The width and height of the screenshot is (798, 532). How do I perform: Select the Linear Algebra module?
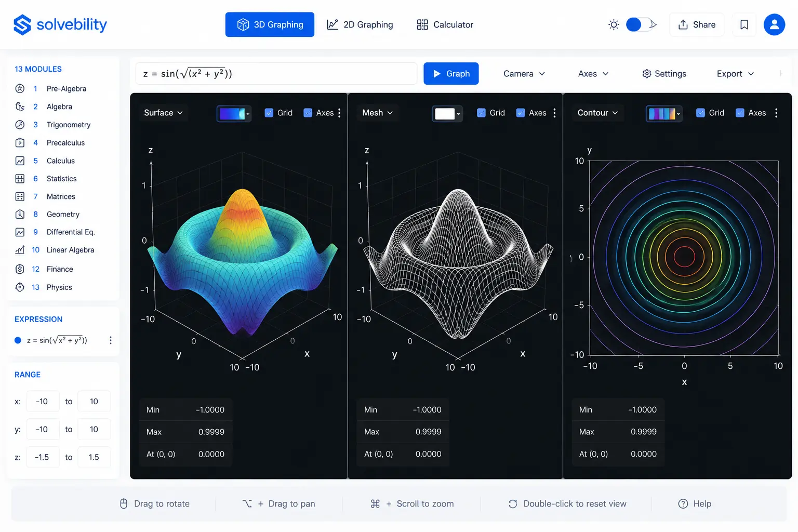point(63,250)
